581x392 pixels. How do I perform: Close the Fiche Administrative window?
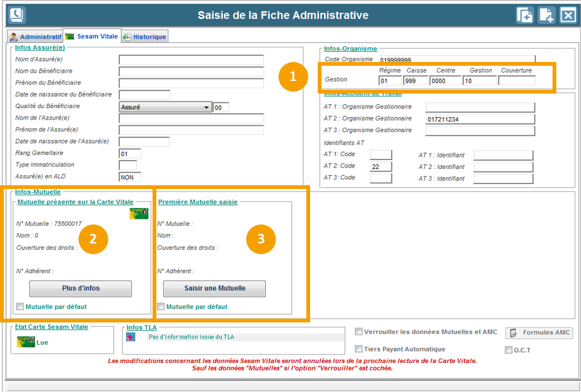point(568,15)
